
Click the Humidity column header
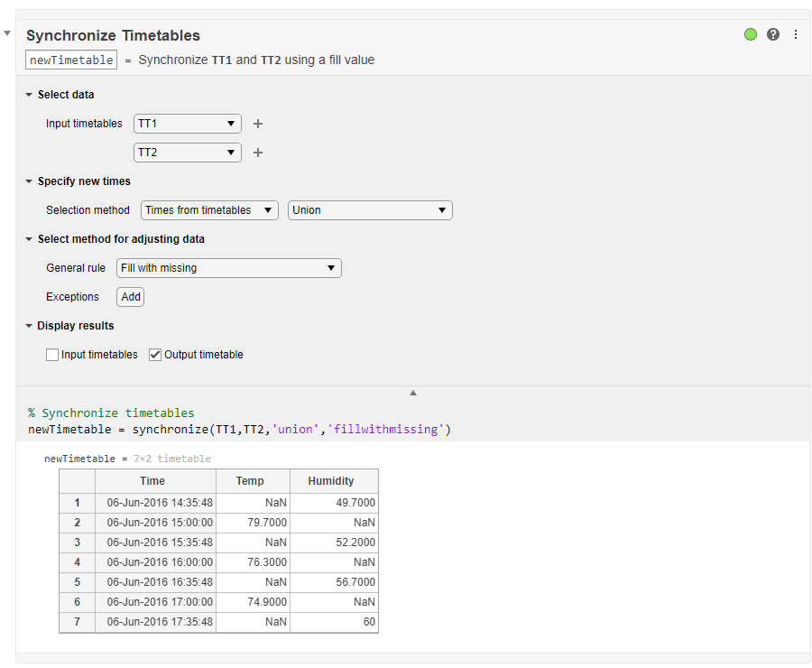click(x=331, y=481)
